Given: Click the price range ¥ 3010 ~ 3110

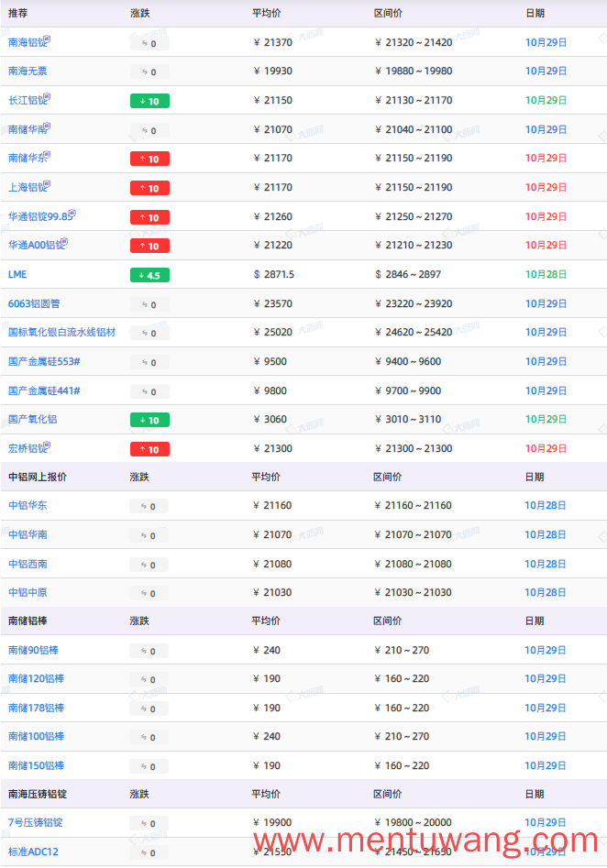Looking at the screenshot, I should (x=408, y=419).
